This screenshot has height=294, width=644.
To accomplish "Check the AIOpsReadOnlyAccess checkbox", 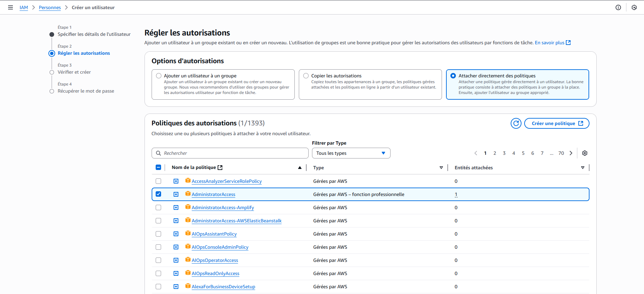I will (x=158, y=273).
